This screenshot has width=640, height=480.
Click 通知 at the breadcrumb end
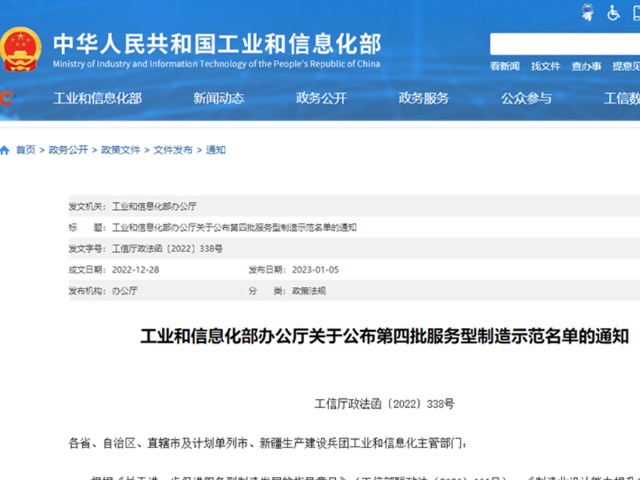click(x=216, y=150)
